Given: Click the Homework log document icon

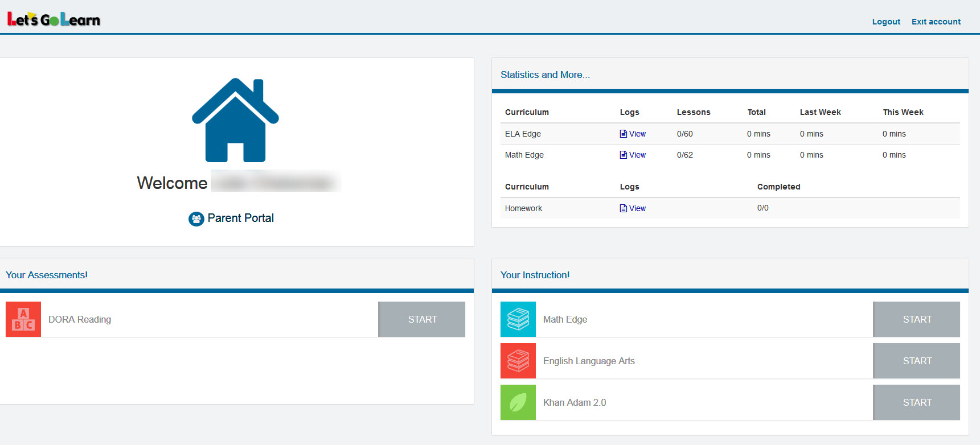Looking at the screenshot, I should (624, 208).
